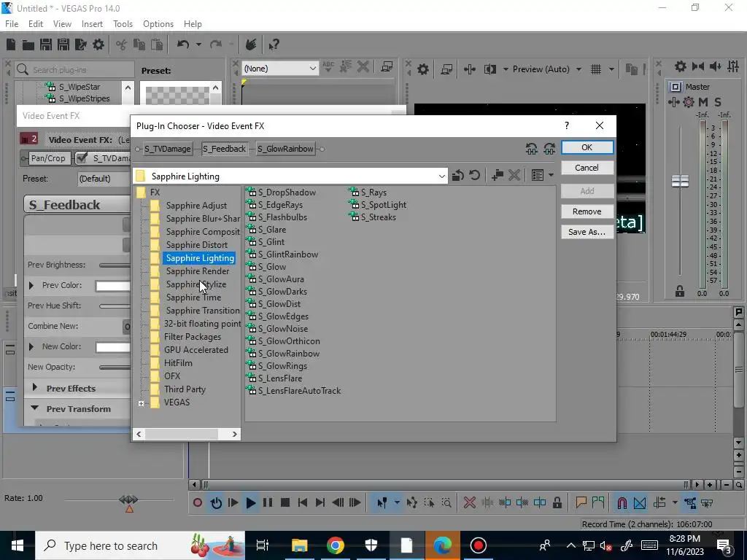Click the Refresh icon in Plug-In Chooser
This screenshot has height=560, width=747.
point(474,175)
